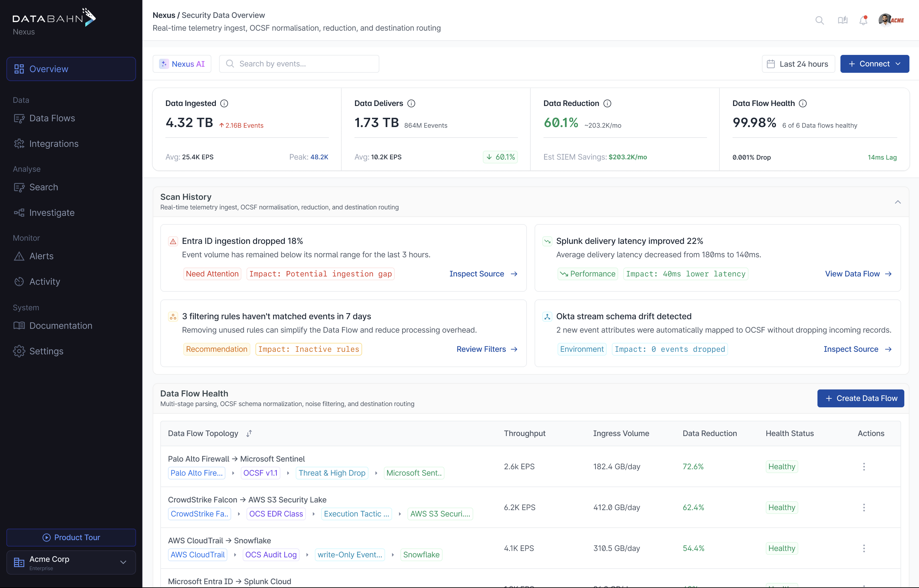Click View Data Flow link

coord(858,274)
